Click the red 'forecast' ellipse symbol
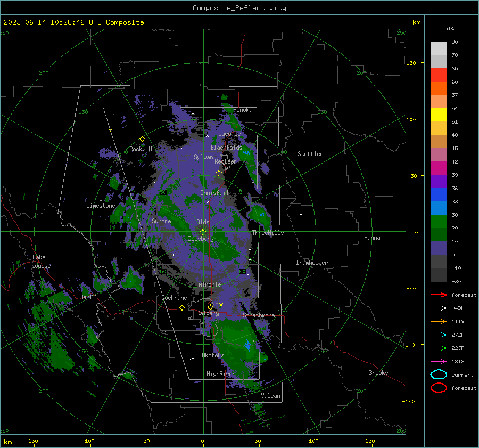Viewport: 479px width, 448px height. click(439, 388)
